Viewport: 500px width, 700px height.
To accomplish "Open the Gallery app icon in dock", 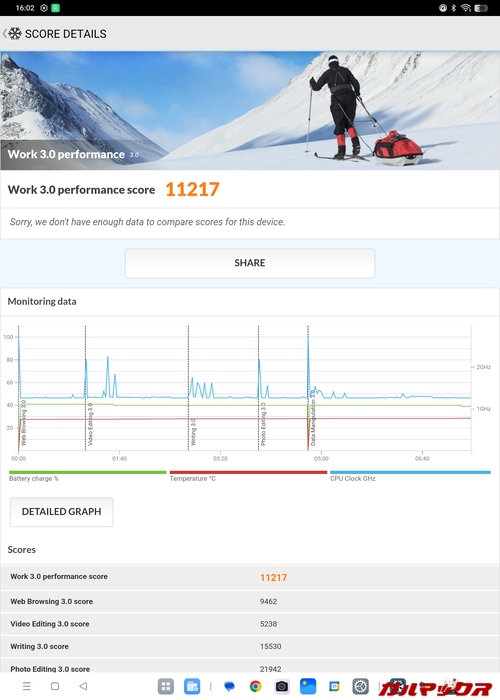I will pyautogui.click(x=308, y=687).
